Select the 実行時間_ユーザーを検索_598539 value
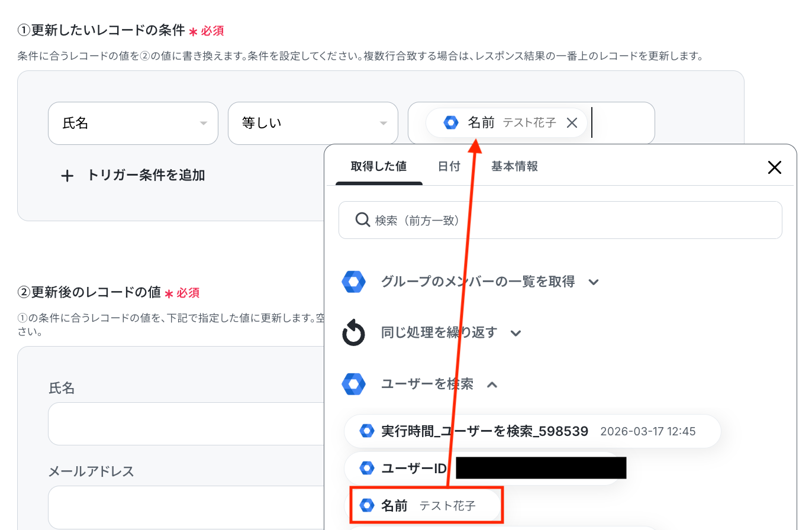812x530 pixels. tap(533, 431)
